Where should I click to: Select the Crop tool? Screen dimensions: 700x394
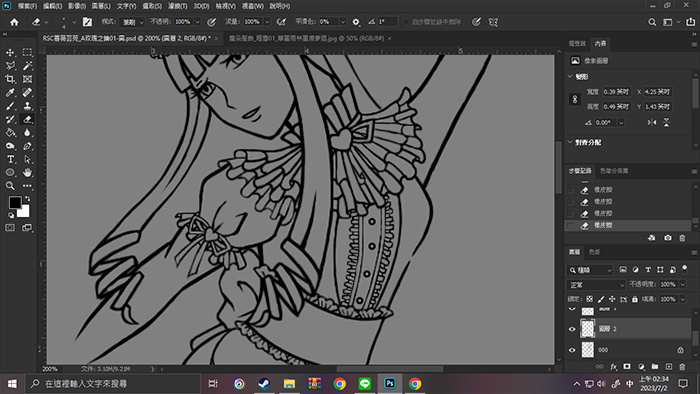10,79
